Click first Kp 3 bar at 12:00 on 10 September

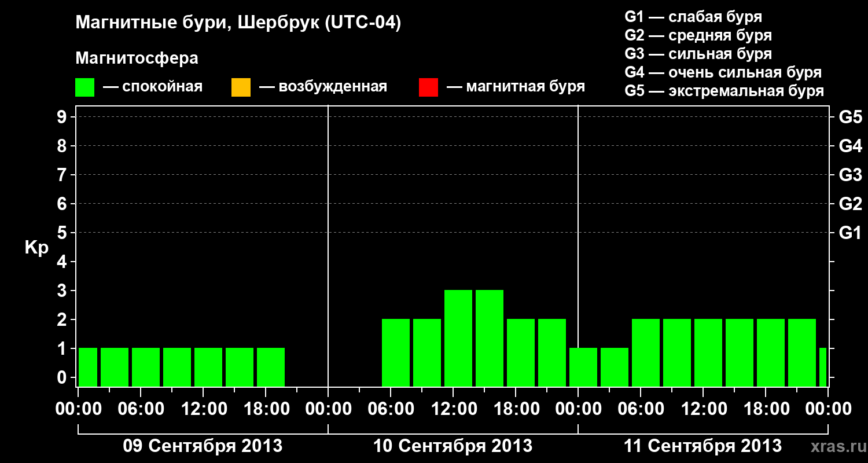click(458, 338)
